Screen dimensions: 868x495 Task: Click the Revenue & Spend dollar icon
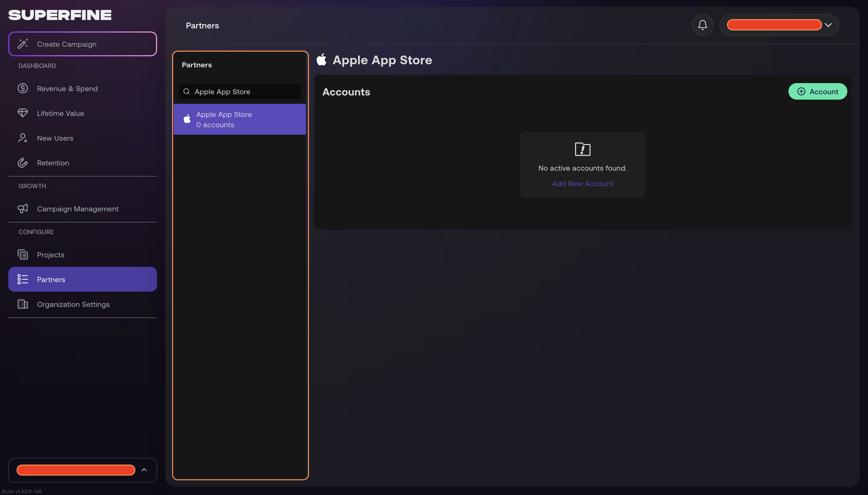coord(23,88)
